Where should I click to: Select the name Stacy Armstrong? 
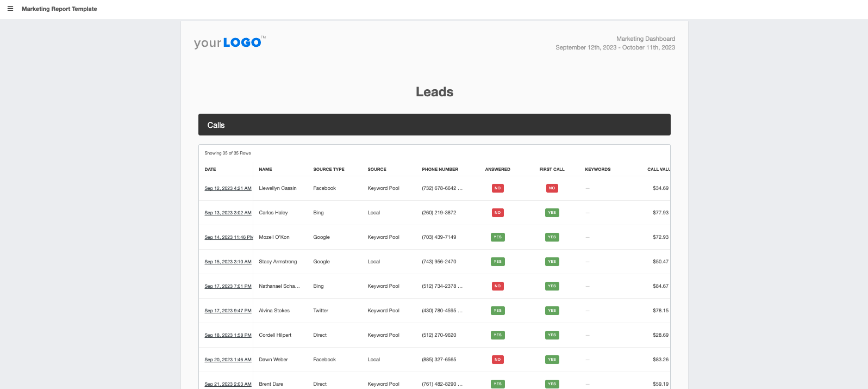[x=278, y=262]
